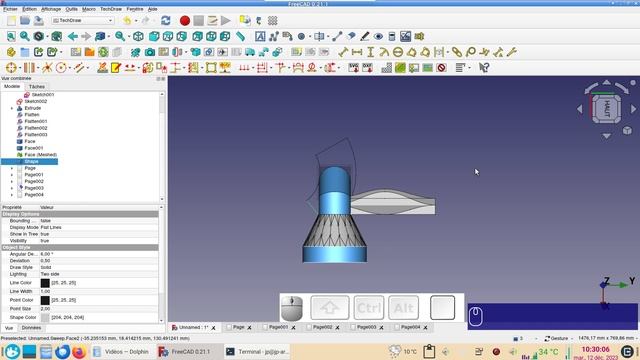The image size is (640, 360).
Task: Click the Export page as SVG icon
Action: point(353,68)
